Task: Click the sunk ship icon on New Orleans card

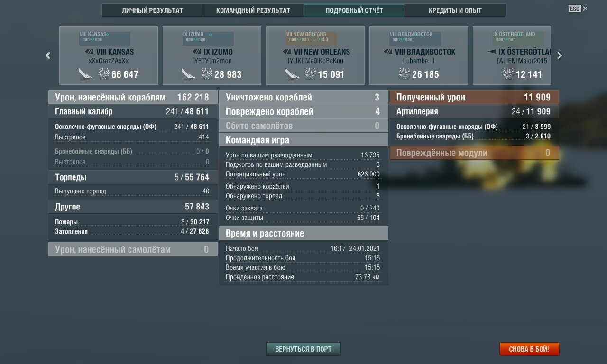Action: pos(292,74)
